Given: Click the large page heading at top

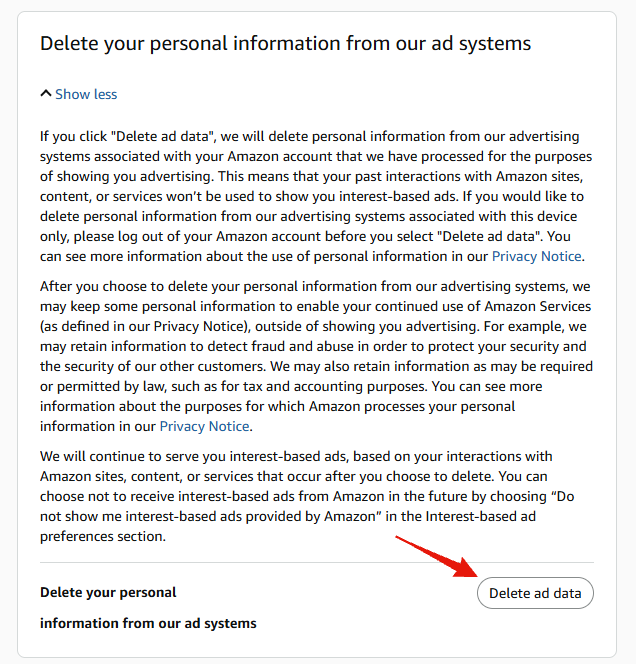Looking at the screenshot, I should click(285, 44).
